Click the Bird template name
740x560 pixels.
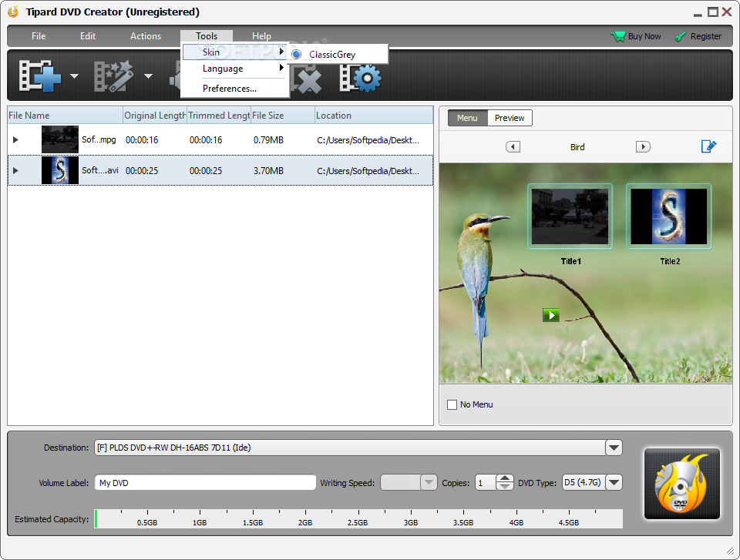tap(577, 147)
